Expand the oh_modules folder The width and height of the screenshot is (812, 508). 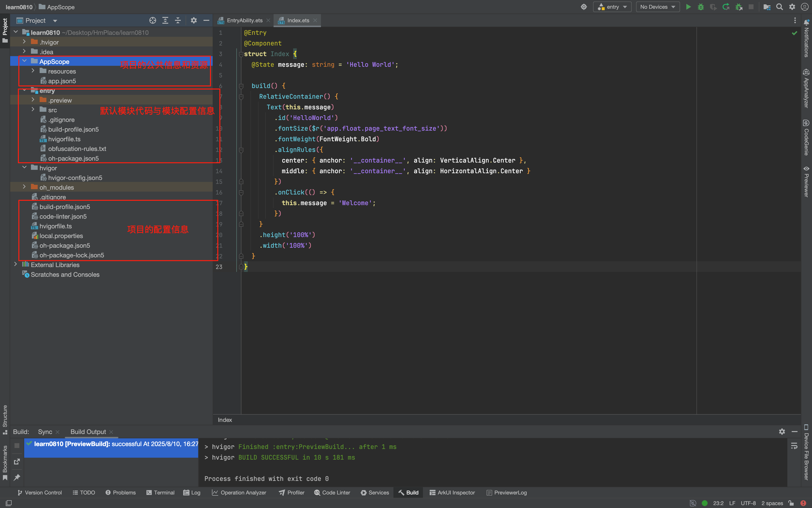(x=24, y=187)
